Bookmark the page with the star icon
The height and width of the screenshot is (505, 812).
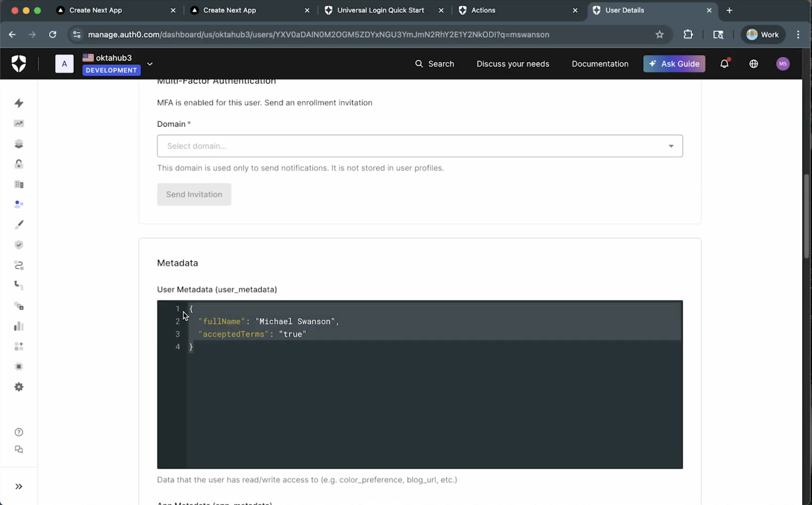click(x=659, y=35)
